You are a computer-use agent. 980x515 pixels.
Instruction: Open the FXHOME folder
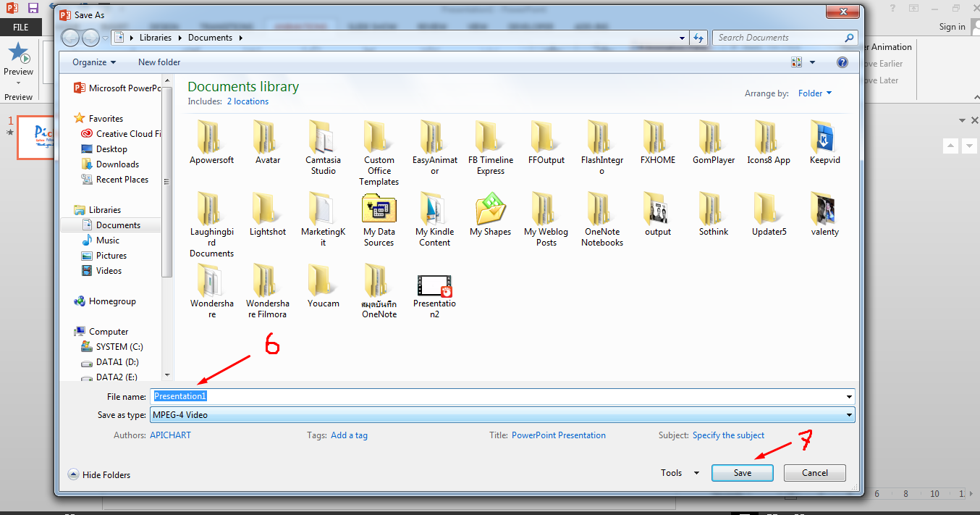[657, 143]
